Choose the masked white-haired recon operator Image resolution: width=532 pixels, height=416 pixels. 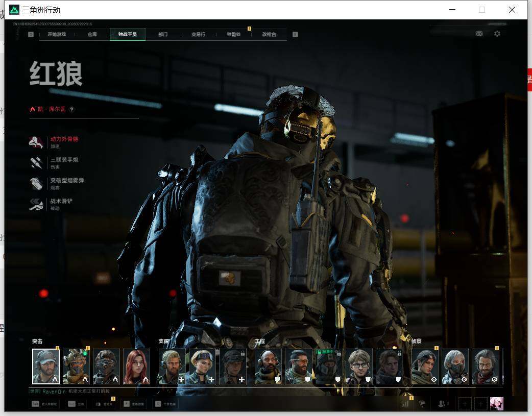[455, 366]
